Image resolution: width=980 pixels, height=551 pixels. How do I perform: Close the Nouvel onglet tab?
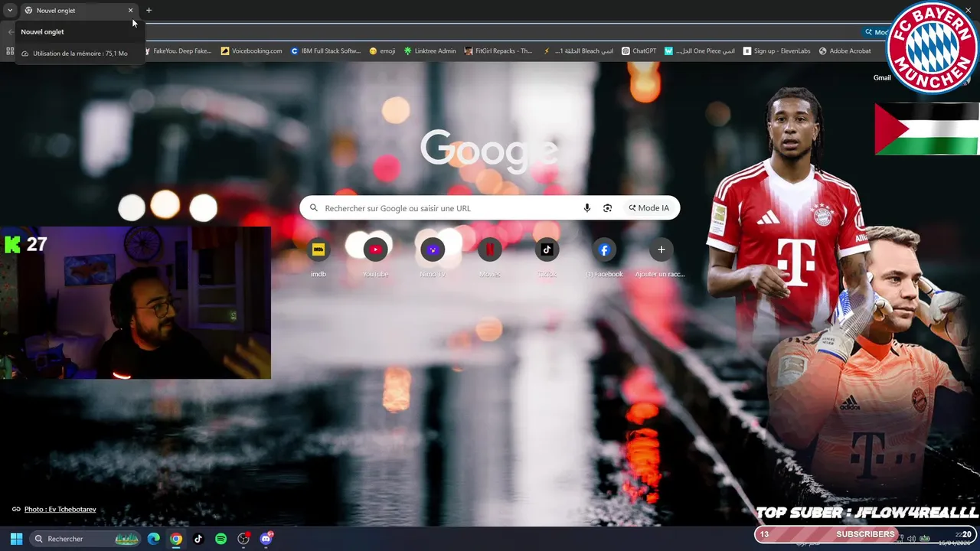pyautogui.click(x=130, y=11)
